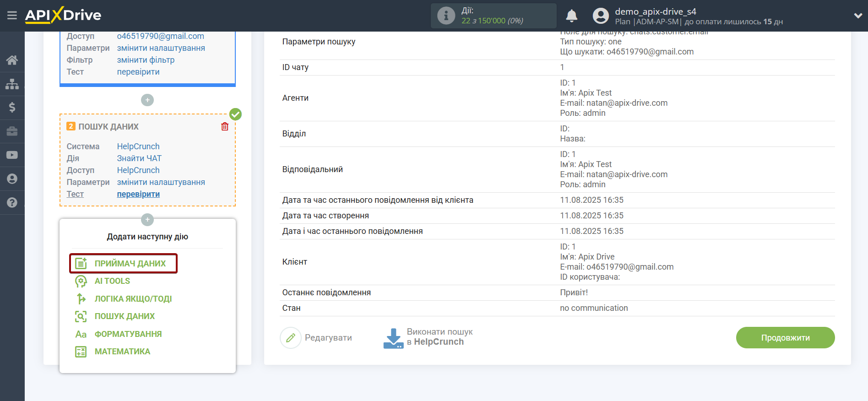
Task: Click the ApiX-Drive logo
Action: [63, 15]
